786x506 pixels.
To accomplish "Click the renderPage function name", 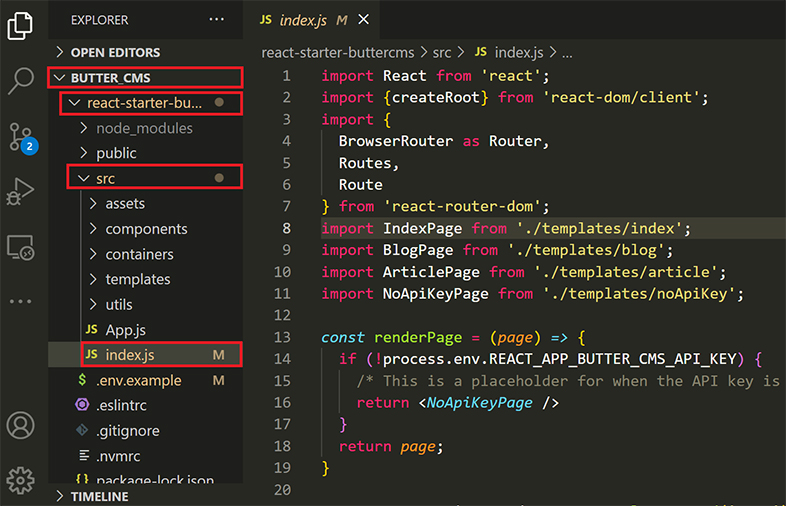I will point(418,338).
